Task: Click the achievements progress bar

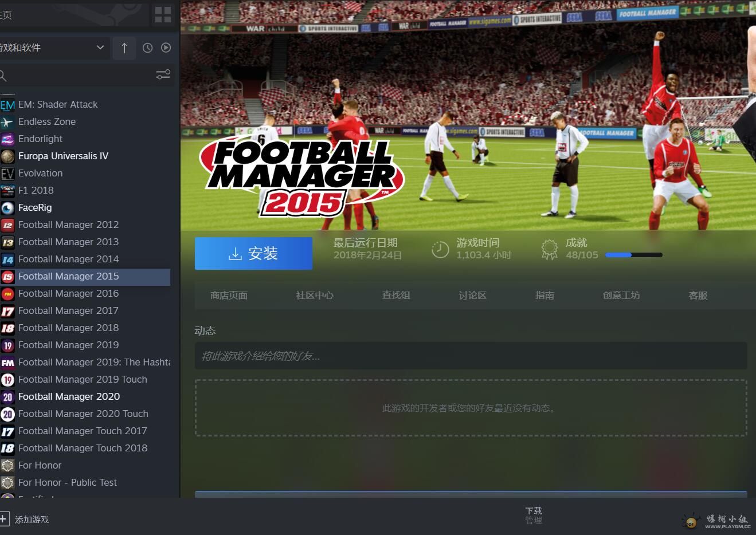Action: click(633, 255)
